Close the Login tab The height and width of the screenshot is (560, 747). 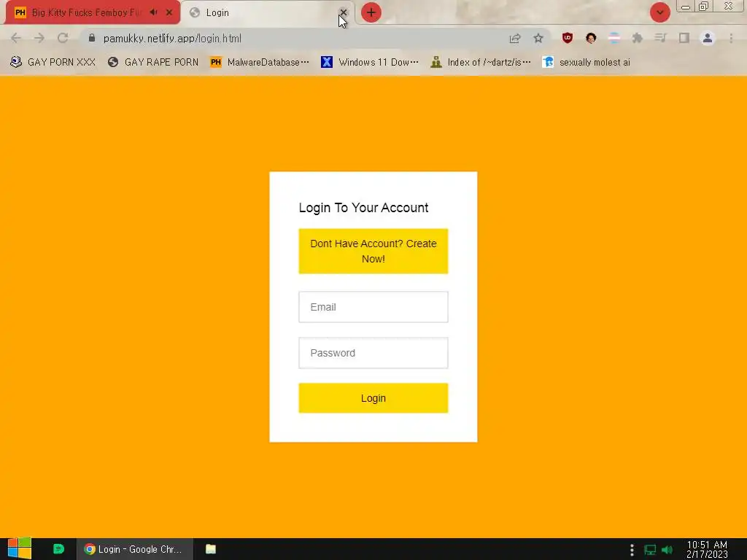[343, 12]
